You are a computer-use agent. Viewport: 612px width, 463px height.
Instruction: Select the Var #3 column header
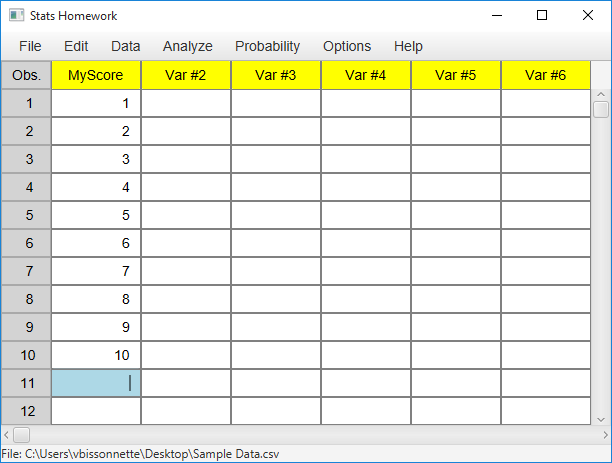276,75
